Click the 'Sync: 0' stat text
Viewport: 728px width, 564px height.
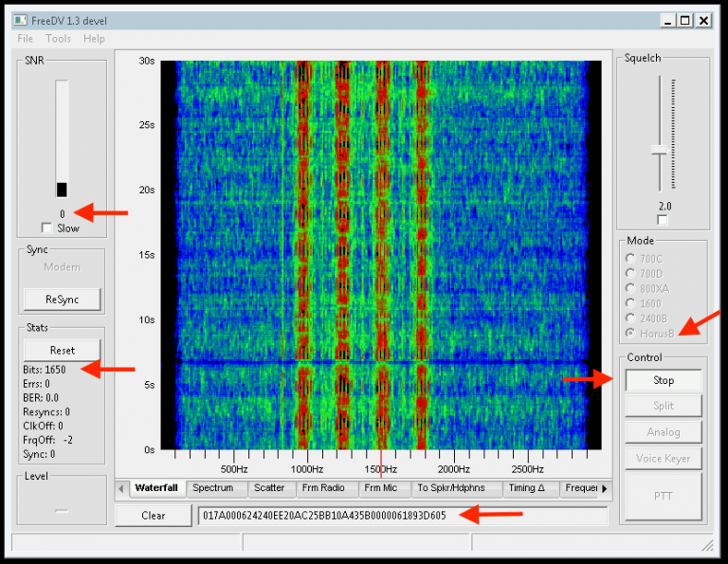pos(39,454)
